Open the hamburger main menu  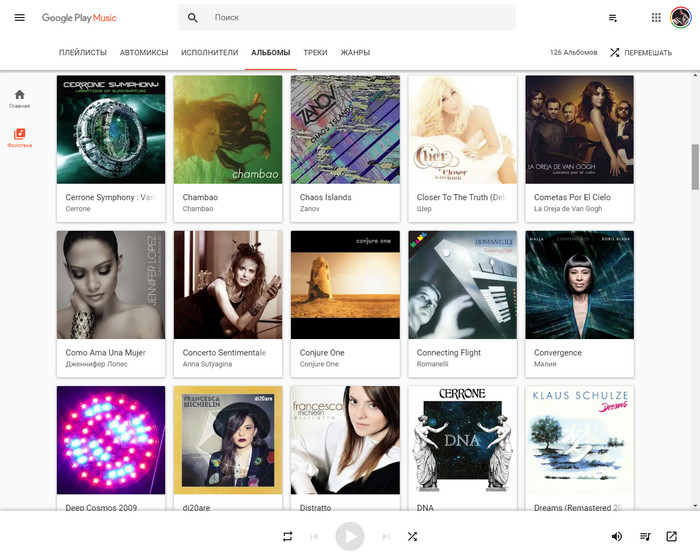(x=19, y=18)
